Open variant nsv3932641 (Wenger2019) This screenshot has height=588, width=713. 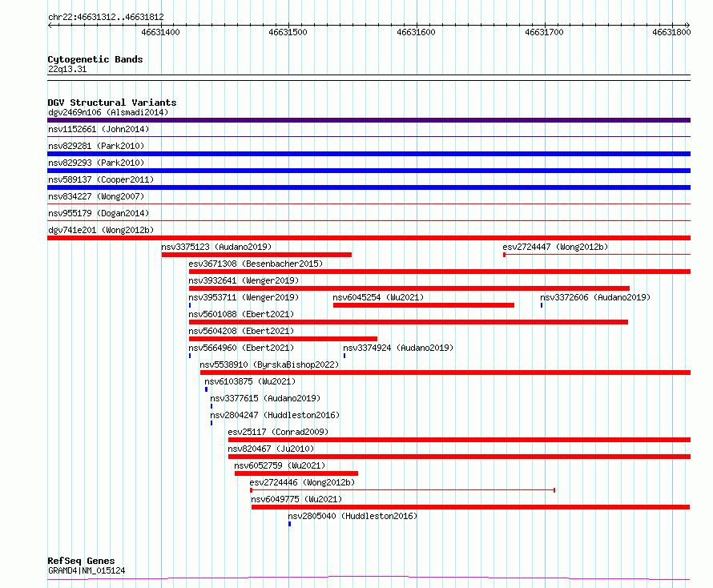[244, 280]
